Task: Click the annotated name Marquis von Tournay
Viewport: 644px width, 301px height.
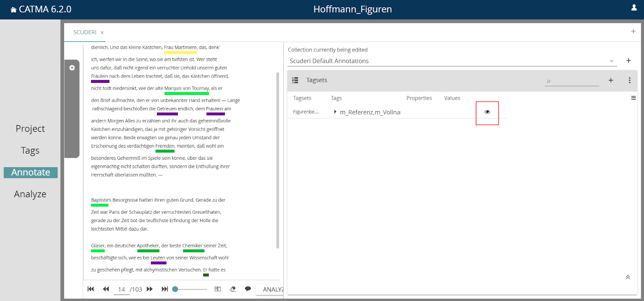Action: click(187, 89)
